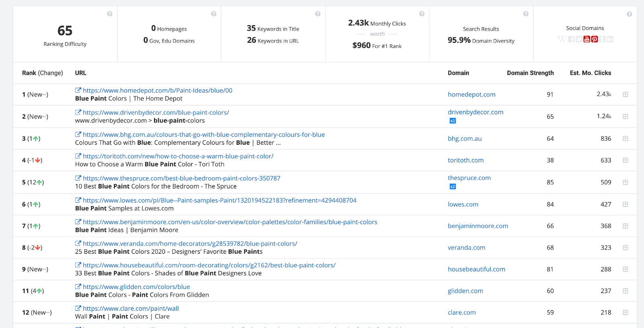Open the bhg.com.au complementary-colours URL

click(204, 135)
